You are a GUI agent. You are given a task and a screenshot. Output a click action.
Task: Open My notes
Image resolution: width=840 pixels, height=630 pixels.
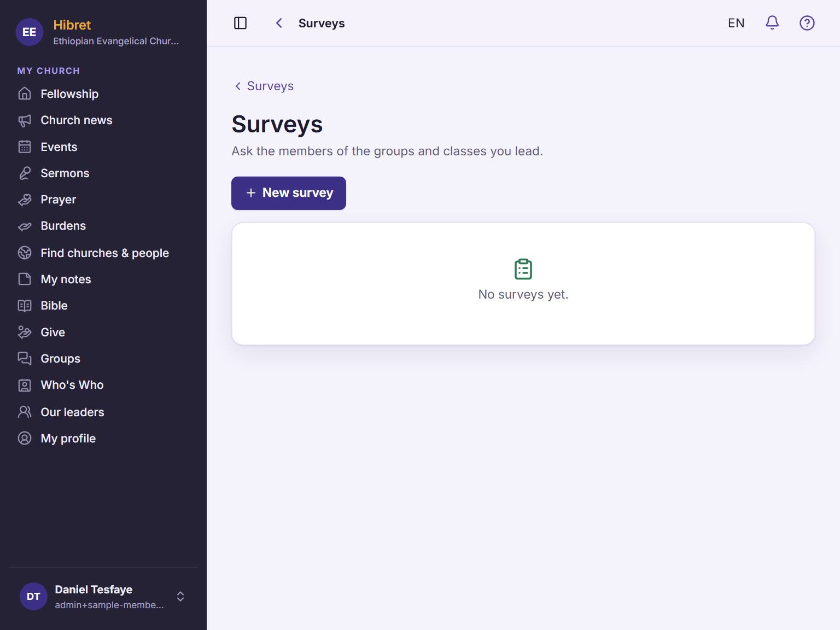pyautogui.click(x=103, y=279)
